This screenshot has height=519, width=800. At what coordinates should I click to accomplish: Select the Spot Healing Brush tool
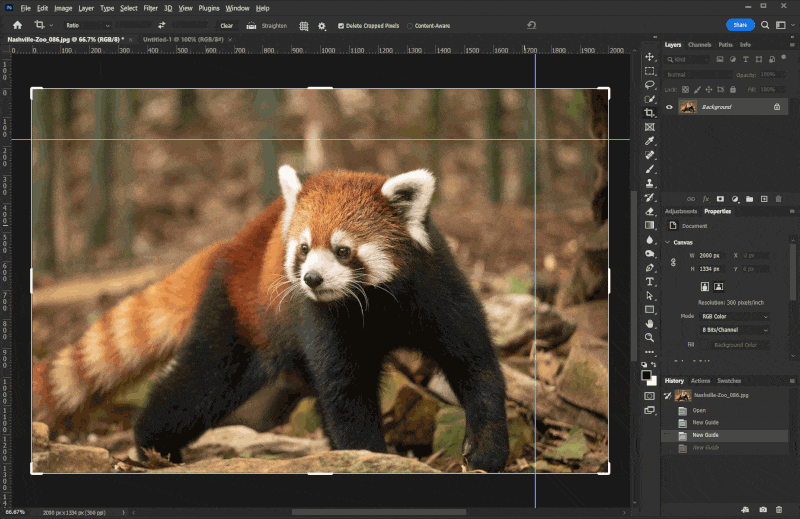pyautogui.click(x=649, y=155)
